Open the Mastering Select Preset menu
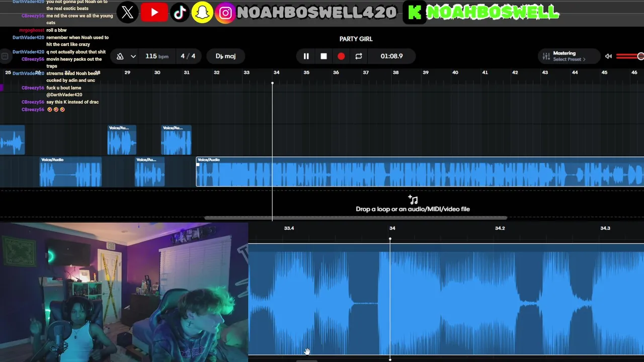Image resolution: width=644 pixels, height=362 pixels. click(569, 56)
